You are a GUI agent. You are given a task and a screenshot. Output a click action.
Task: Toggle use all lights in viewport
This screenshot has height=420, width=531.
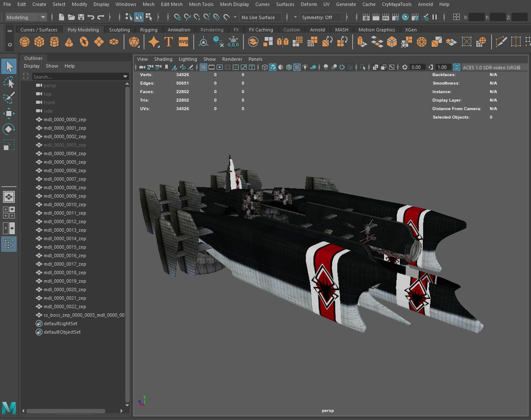pyautogui.click(x=305, y=67)
